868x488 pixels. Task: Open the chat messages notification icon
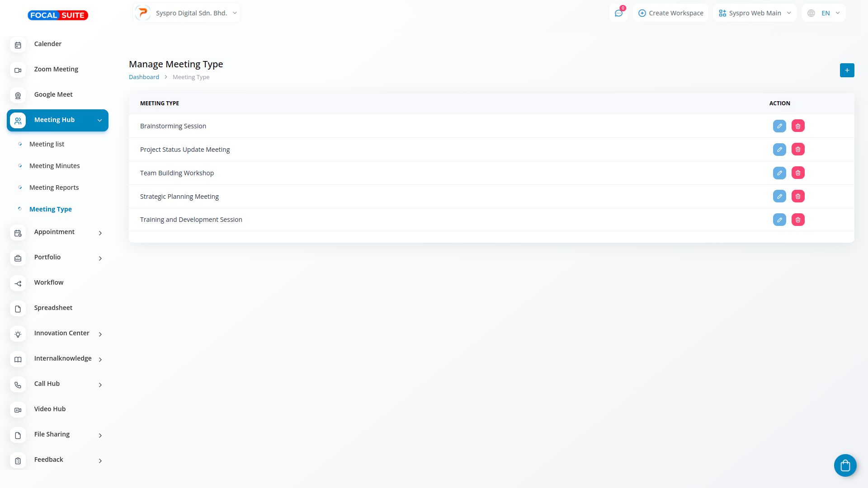[x=618, y=13]
